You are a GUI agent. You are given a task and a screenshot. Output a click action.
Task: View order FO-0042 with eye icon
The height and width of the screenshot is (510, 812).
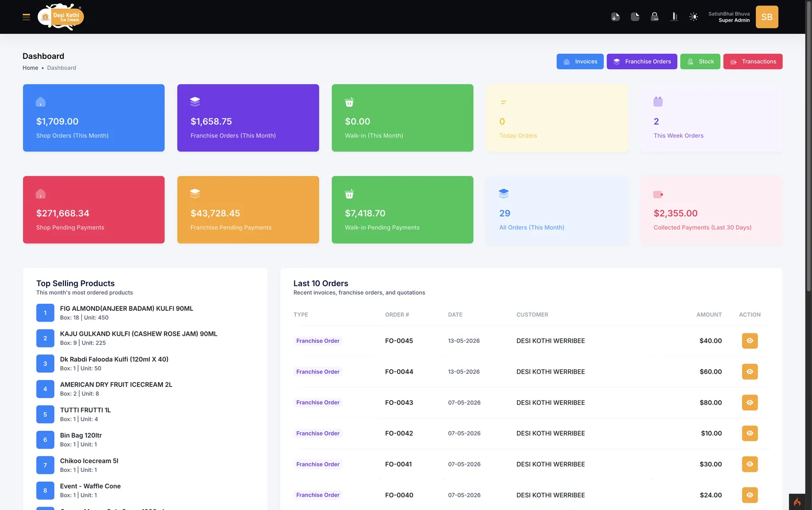[750, 433]
